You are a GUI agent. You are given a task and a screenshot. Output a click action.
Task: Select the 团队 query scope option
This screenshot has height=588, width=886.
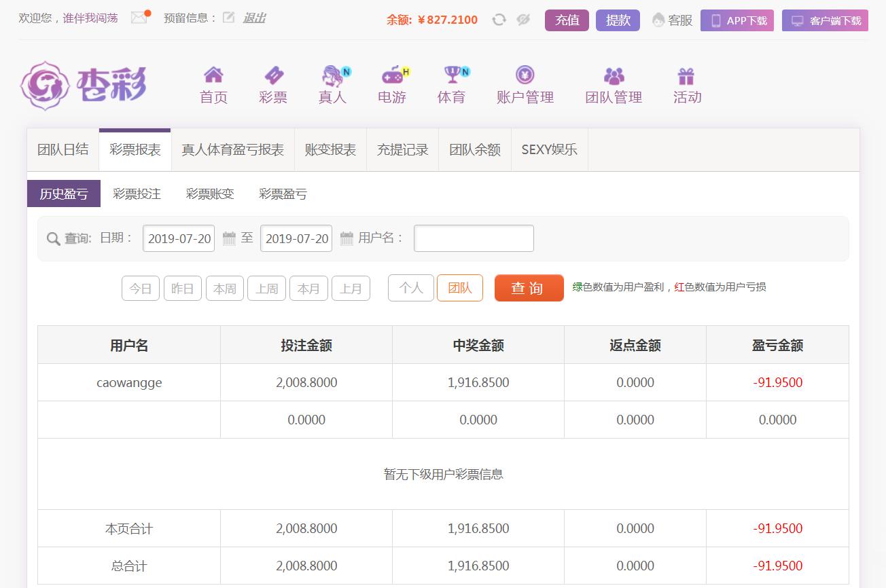(x=459, y=288)
